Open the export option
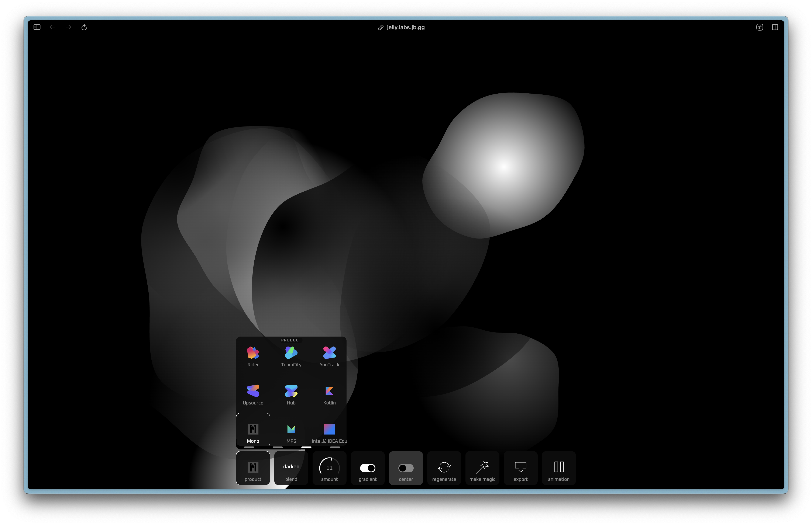This screenshot has width=812, height=525. coord(520,468)
